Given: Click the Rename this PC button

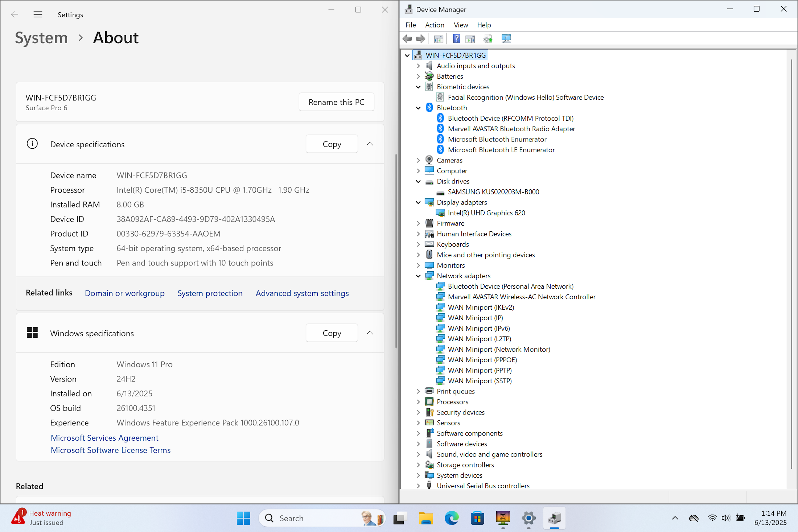Looking at the screenshot, I should (x=336, y=102).
